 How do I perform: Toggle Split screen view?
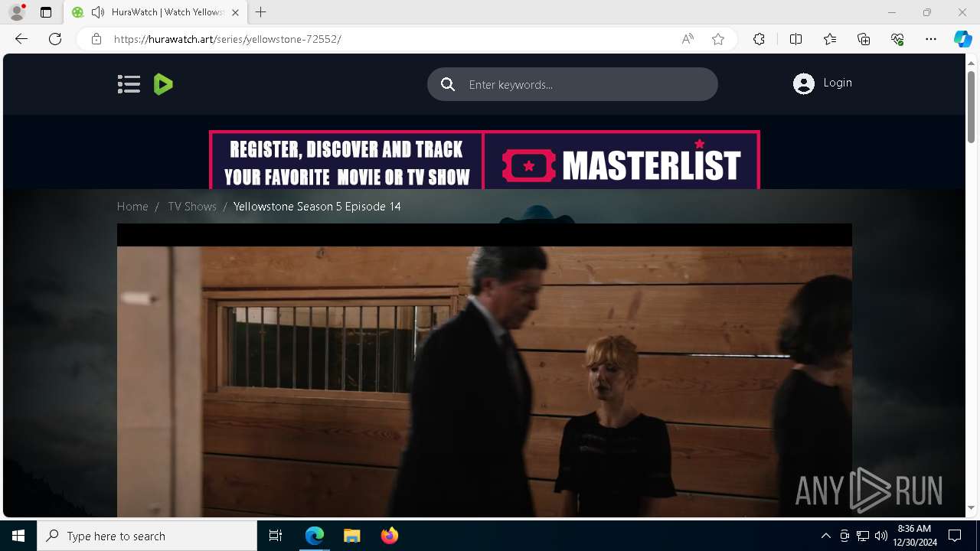(795, 39)
